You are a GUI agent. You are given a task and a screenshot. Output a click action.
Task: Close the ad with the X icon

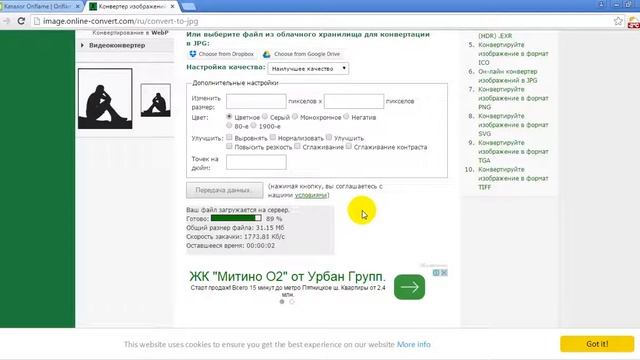444,273
